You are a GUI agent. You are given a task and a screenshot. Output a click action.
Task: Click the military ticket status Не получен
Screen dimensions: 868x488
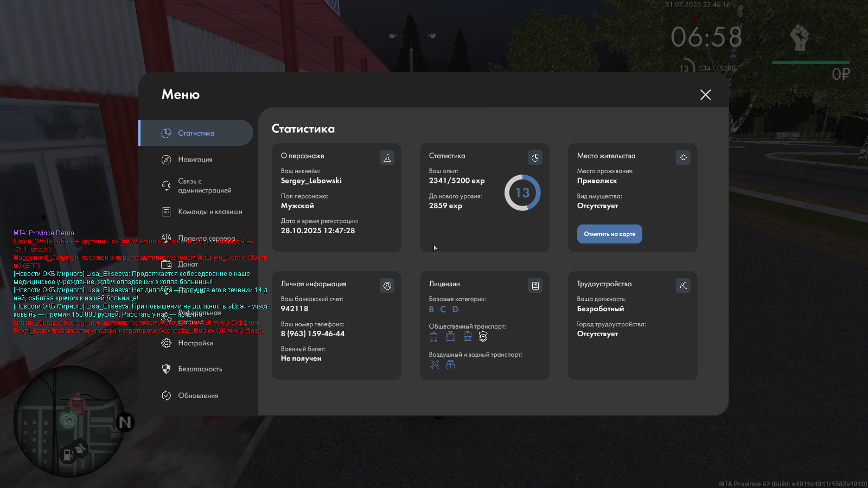coord(301,358)
